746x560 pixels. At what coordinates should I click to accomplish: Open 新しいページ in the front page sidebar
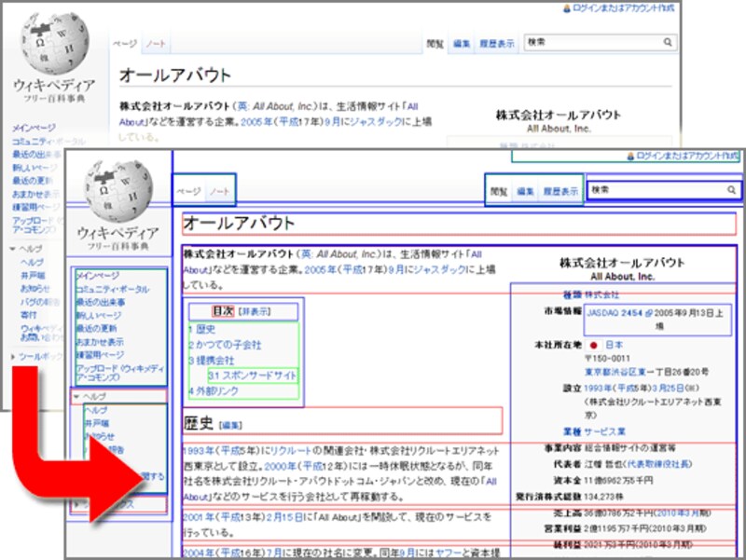point(99,315)
